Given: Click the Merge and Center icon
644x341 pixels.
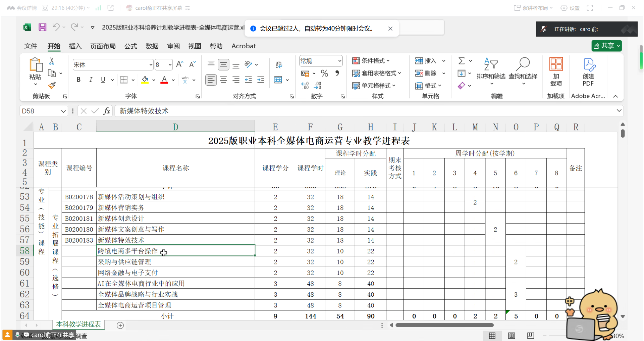Looking at the screenshot, I should click(x=278, y=80).
